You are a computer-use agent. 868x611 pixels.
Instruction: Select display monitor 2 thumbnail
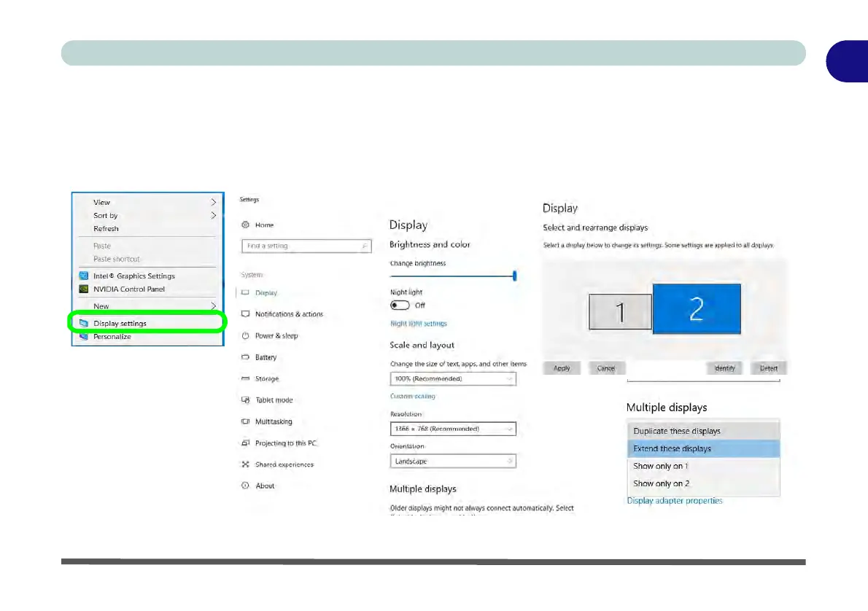(x=697, y=309)
